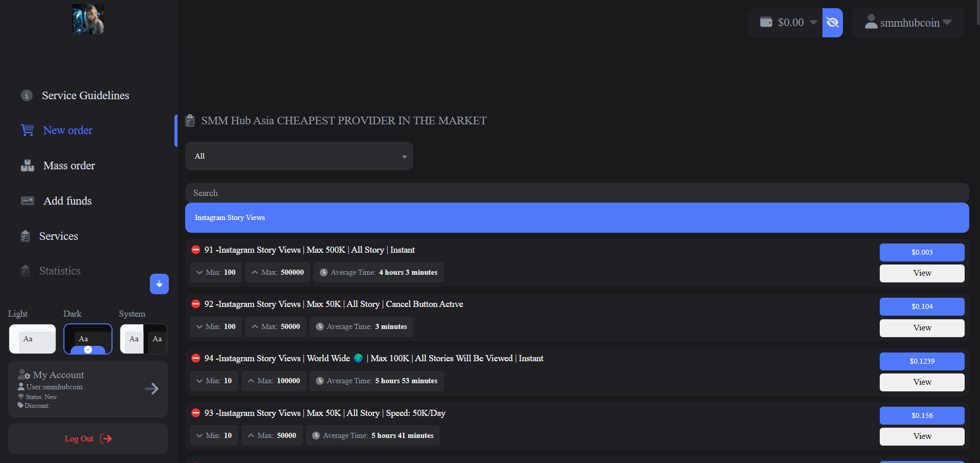The width and height of the screenshot is (980, 463).
Task: Select the Light theme option
Action: coord(32,339)
